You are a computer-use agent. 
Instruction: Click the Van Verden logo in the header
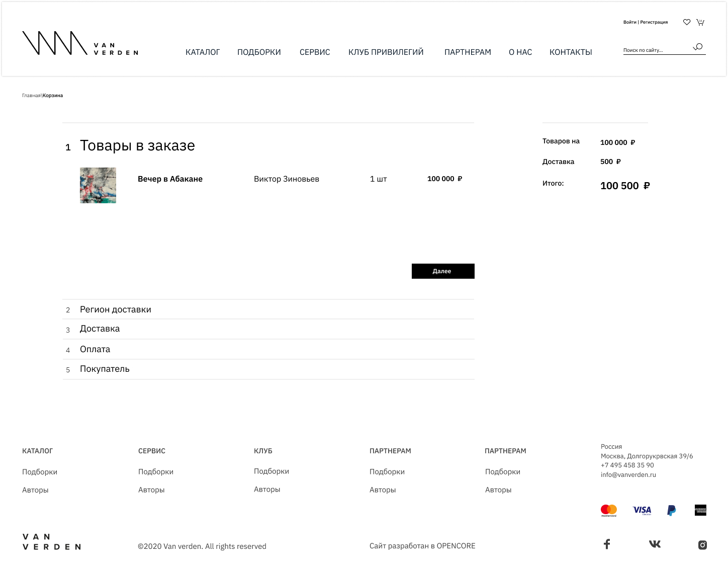coord(80,43)
